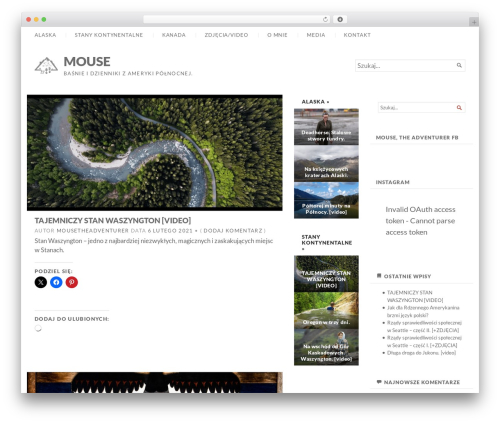Open Rządy sprawiedliwości część I post
Image resolution: width=500 pixels, height=423 pixels.
coord(424,341)
